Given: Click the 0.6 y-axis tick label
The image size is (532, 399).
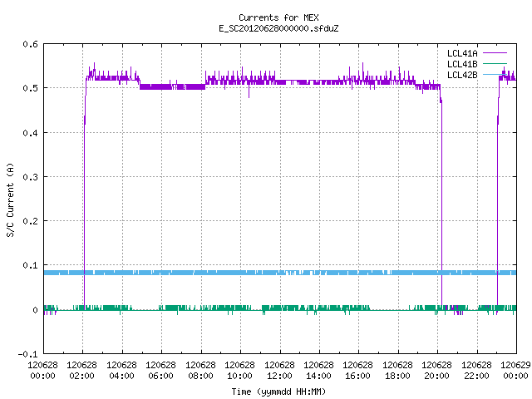Looking at the screenshot, I should (30, 44).
